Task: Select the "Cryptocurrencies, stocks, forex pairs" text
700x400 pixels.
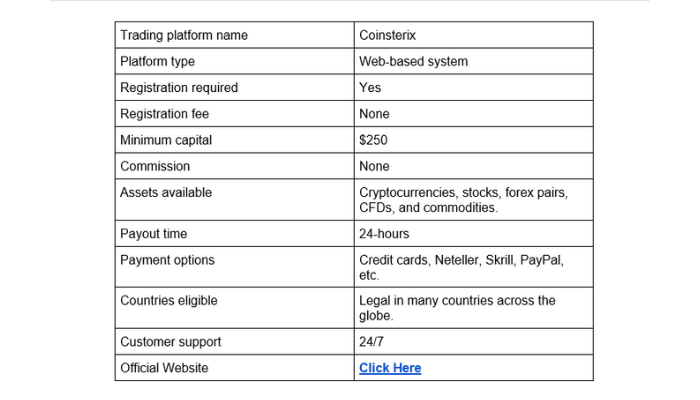Action: click(462, 192)
